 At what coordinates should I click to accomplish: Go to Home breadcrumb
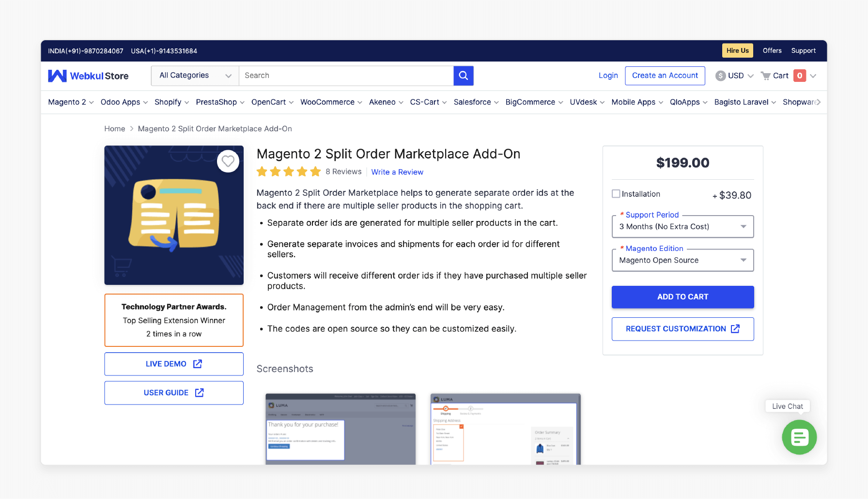(x=115, y=129)
